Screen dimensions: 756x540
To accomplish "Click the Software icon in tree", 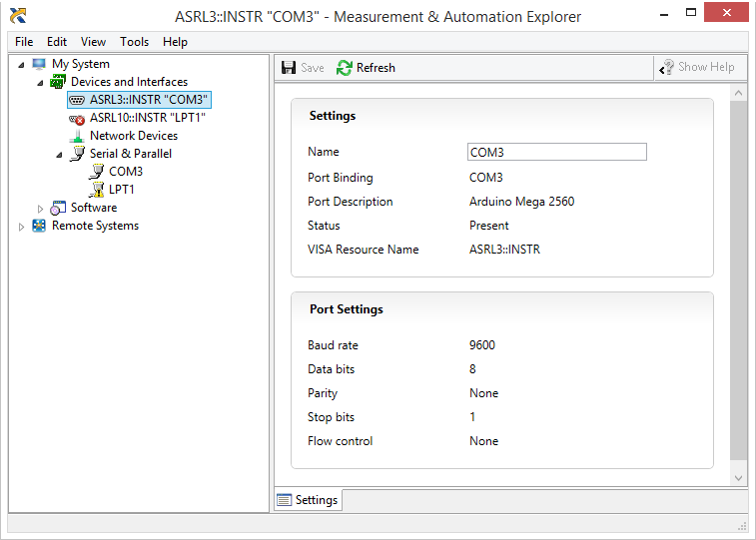I will [x=58, y=208].
